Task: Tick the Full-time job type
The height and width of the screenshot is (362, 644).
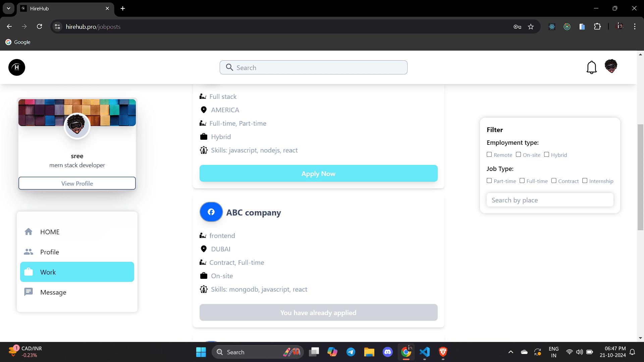Action: click(522, 181)
